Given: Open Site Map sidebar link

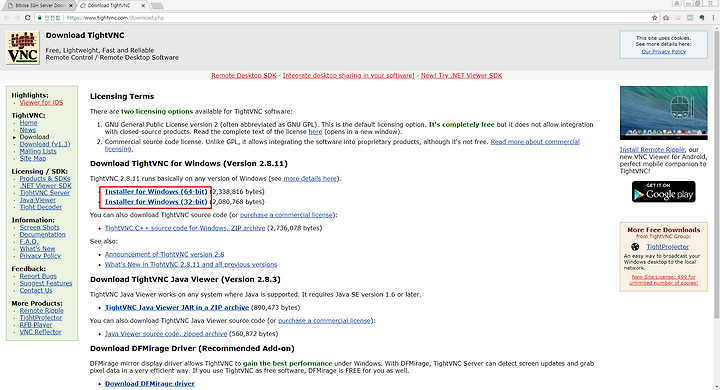Looking at the screenshot, I should click(33, 158).
